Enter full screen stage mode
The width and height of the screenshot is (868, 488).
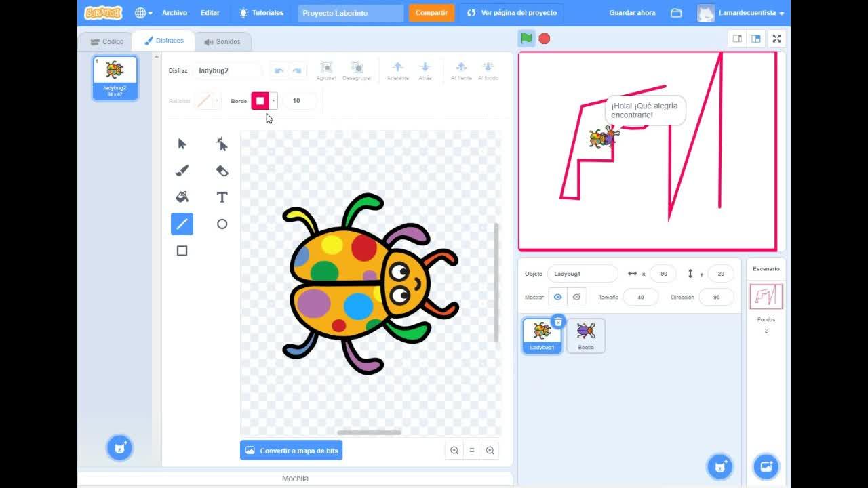(x=777, y=39)
